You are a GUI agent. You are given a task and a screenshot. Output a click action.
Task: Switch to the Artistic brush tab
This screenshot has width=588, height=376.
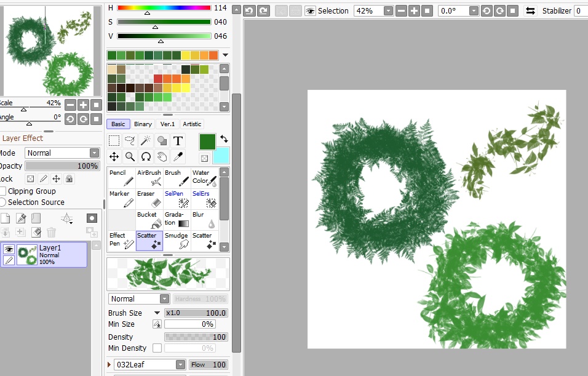click(192, 124)
